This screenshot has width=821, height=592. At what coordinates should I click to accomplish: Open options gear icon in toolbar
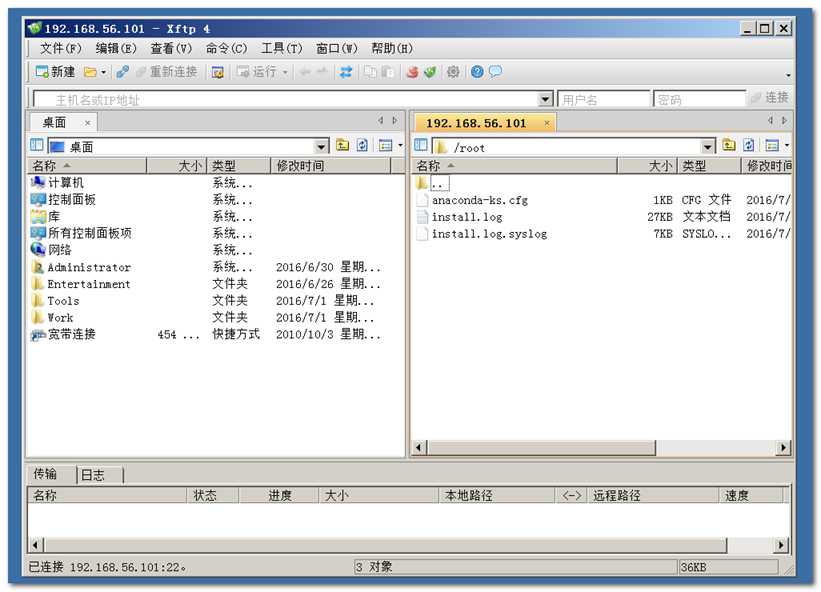[453, 72]
